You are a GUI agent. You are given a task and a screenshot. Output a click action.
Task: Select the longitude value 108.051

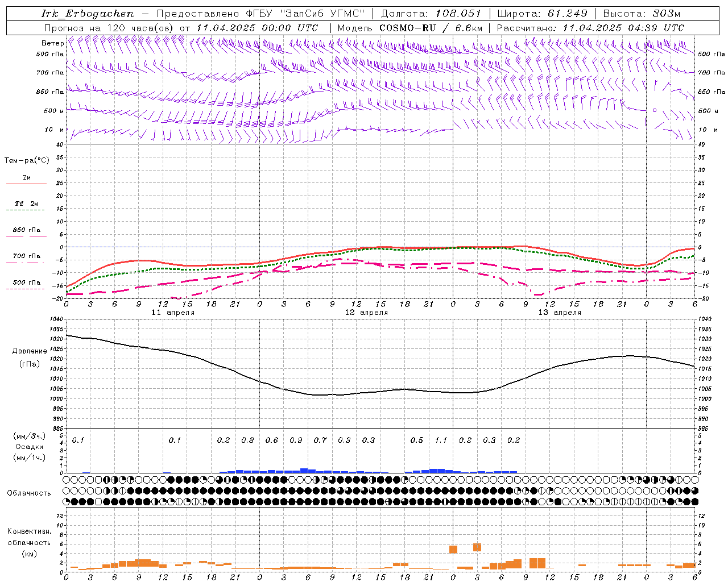458,14
